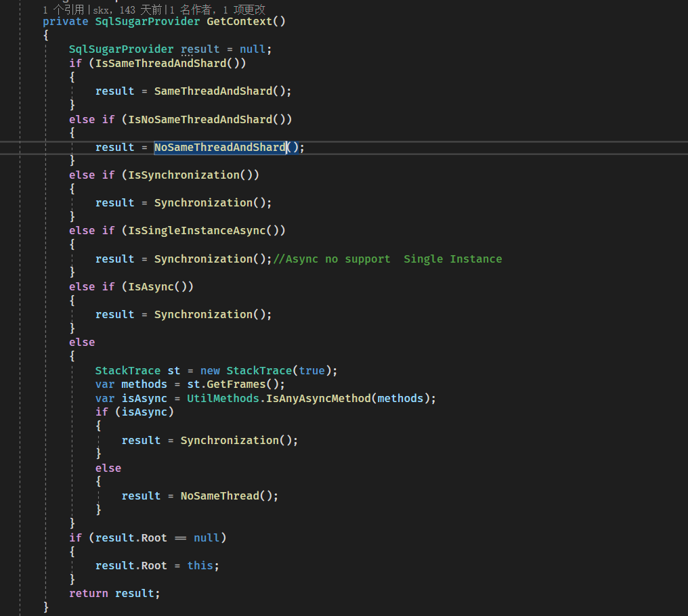Click the result variable with dotted underline

(x=199, y=49)
